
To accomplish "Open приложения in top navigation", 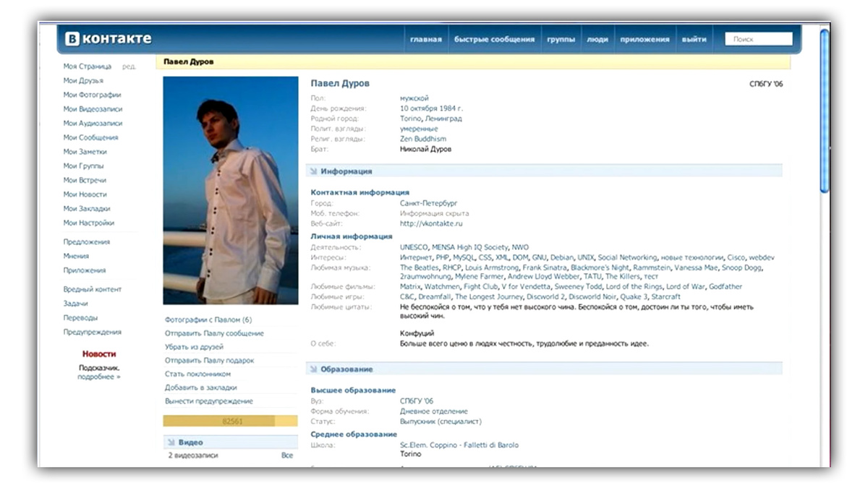I will (644, 39).
